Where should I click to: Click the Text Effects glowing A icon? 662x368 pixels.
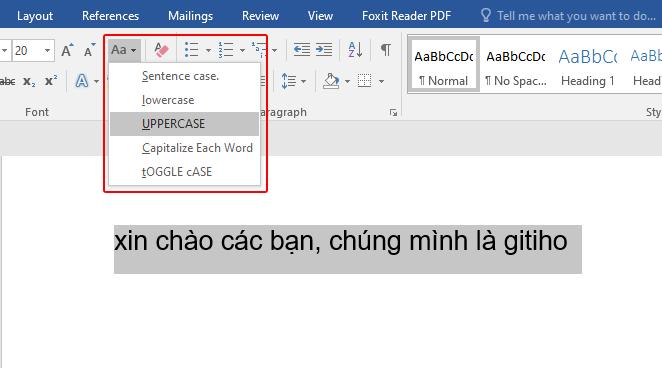81,81
